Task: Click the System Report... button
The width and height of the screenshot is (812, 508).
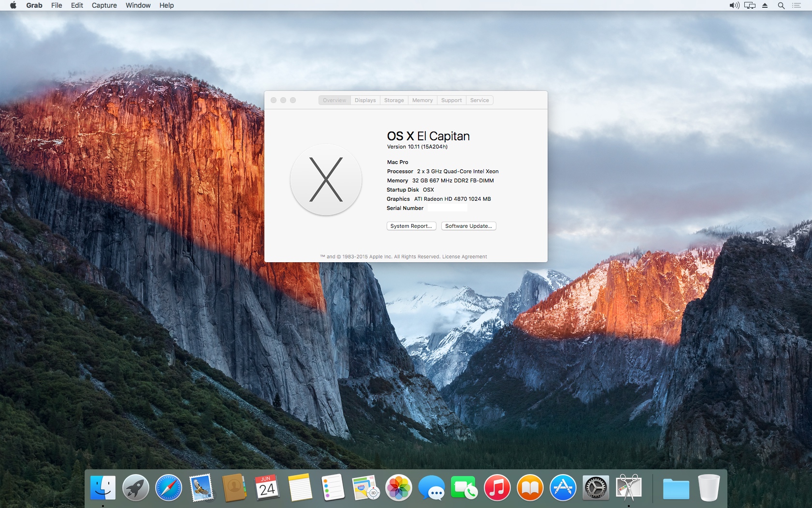Action: click(x=411, y=226)
